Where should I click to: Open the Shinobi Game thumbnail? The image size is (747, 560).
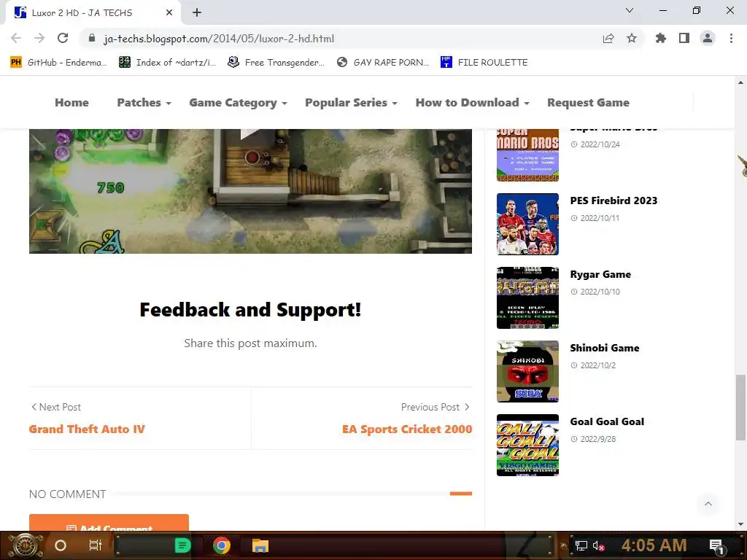coord(527,371)
